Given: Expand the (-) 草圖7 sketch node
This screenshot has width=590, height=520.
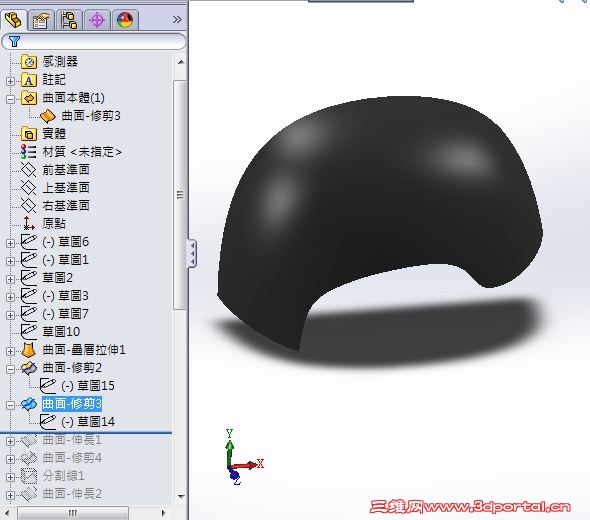Looking at the screenshot, I should tap(11, 315).
